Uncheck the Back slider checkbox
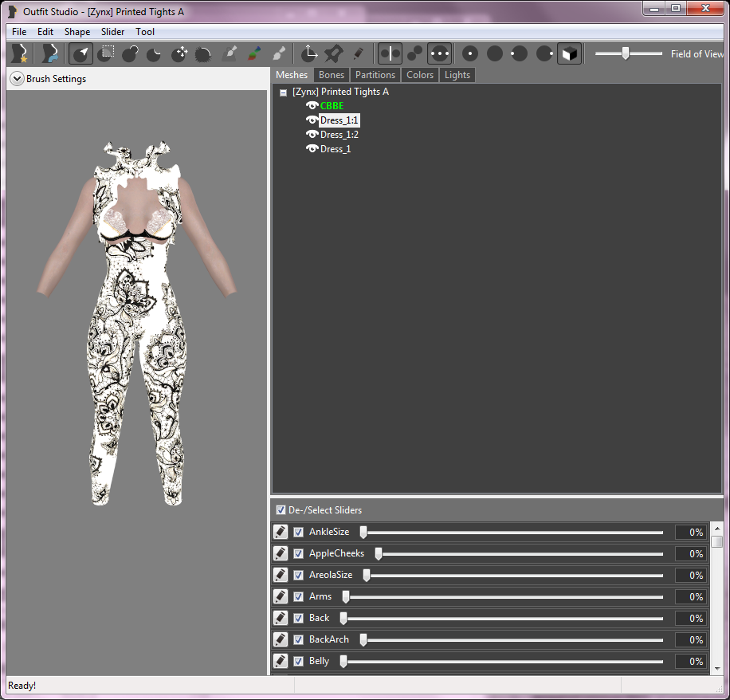Viewport: 730px width, 700px height. coord(298,618)
